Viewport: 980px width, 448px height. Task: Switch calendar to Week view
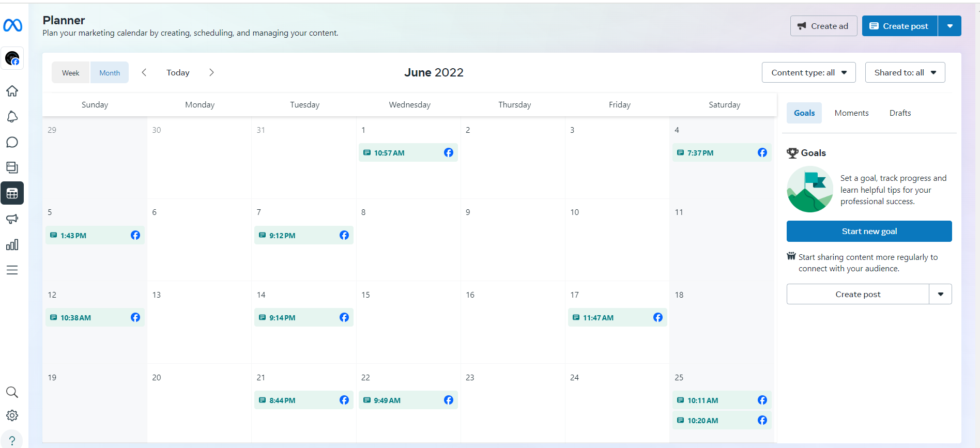tap(71, 73)
